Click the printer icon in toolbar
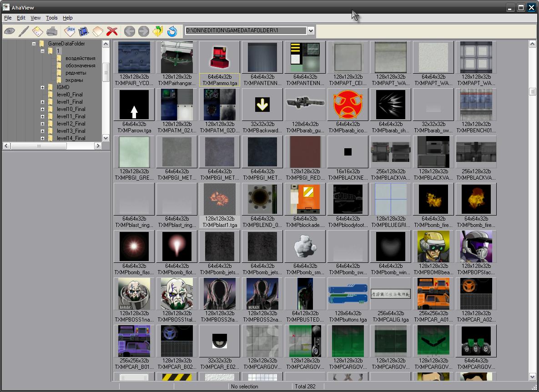539x392 pixels. (x=52, y=31)
